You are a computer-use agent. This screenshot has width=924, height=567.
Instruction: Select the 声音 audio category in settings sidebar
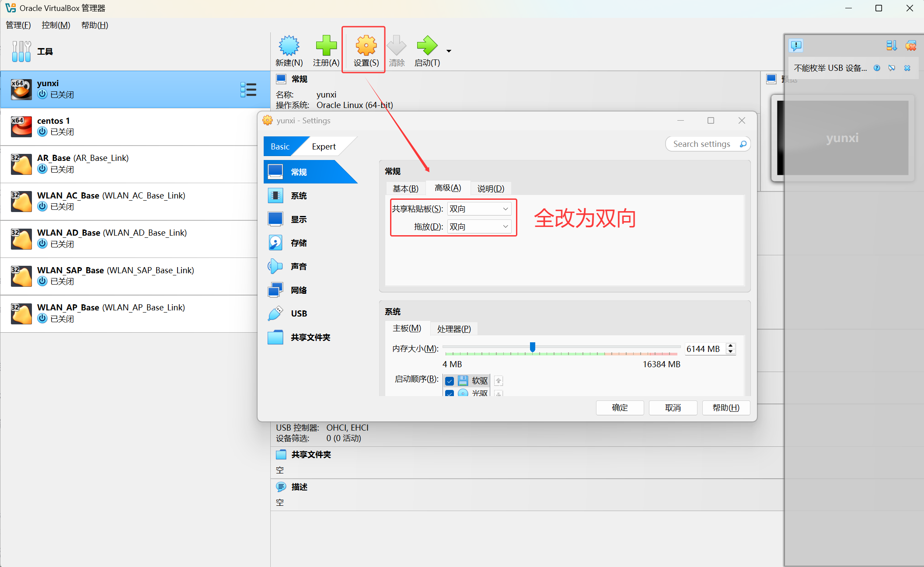click(310, 266)
